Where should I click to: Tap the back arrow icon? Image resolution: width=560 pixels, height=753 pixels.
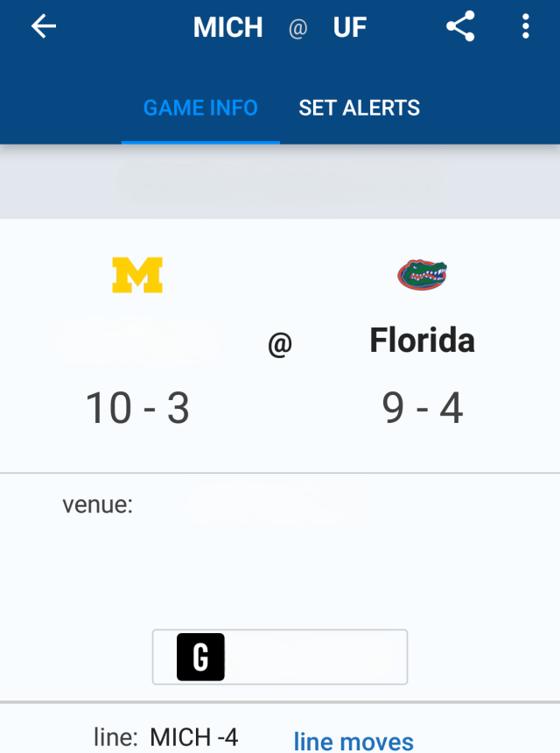[x=43, y=27]
